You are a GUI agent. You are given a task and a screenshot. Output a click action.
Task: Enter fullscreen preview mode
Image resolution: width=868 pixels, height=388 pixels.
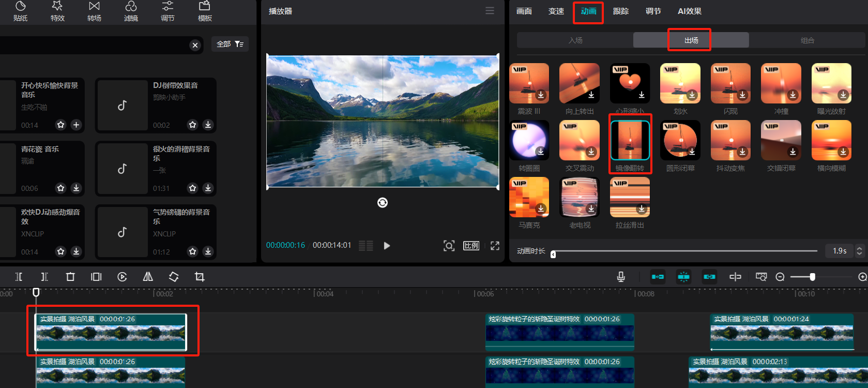click(495, 246)
